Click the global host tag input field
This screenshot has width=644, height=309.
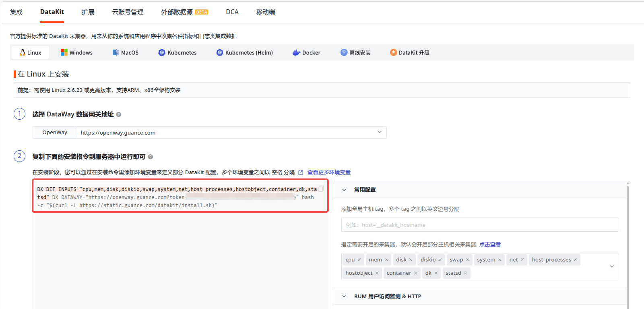(x=479, y=225)
